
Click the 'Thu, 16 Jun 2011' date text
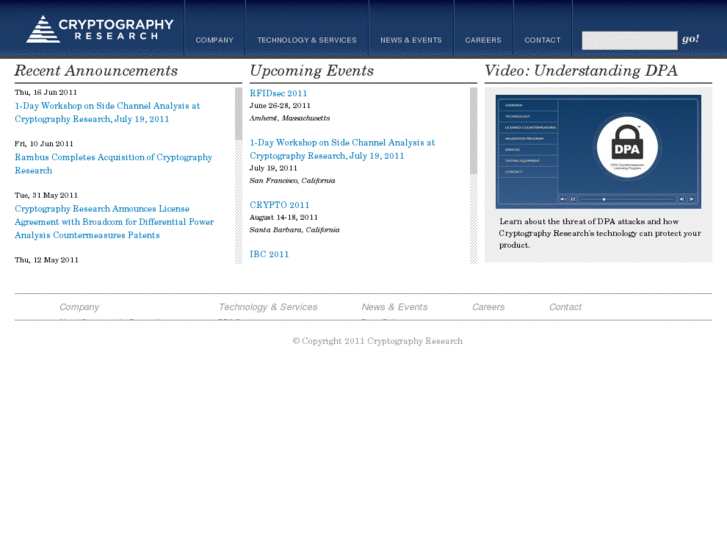[46, 92]
